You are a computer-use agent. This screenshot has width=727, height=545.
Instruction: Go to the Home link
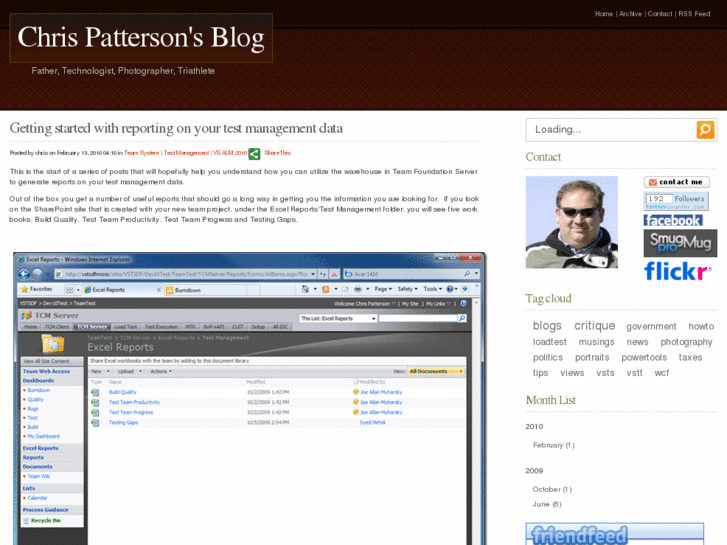tap(604, 14)
